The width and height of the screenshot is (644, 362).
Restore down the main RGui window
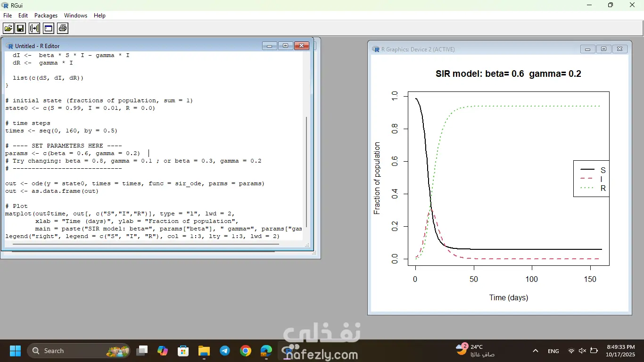tap(611, 5)
